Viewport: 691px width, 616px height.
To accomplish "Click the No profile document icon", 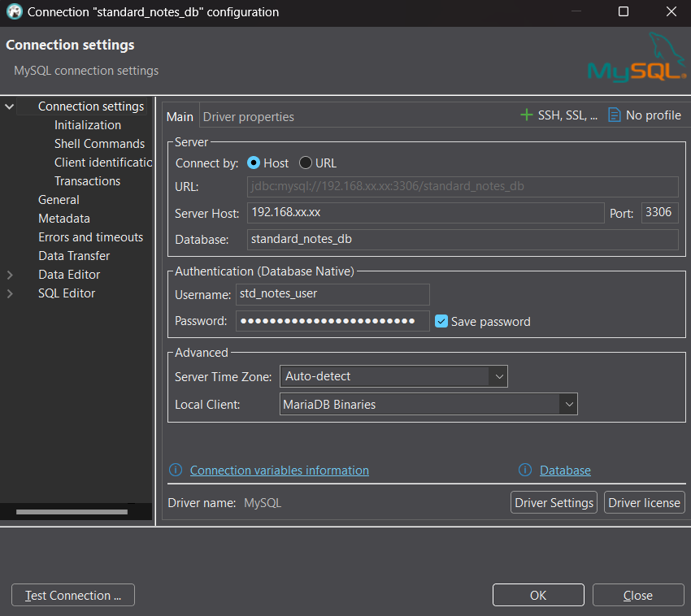I will pos(615,115).
